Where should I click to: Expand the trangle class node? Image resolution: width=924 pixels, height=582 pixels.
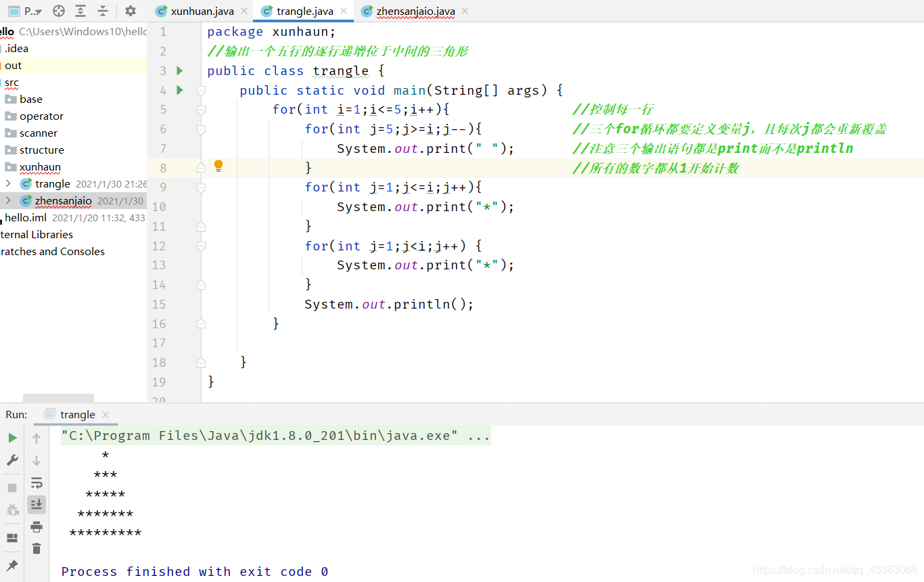[x=8, y=183]
